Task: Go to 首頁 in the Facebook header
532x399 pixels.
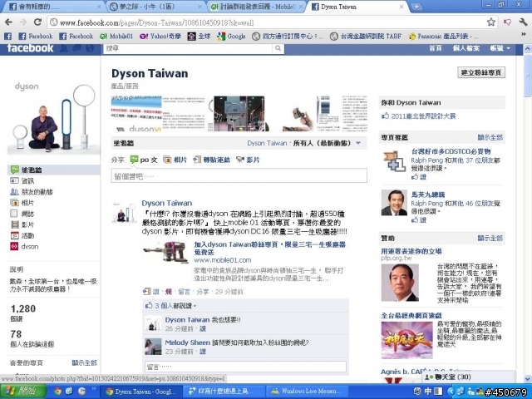Action: [436, 48]
